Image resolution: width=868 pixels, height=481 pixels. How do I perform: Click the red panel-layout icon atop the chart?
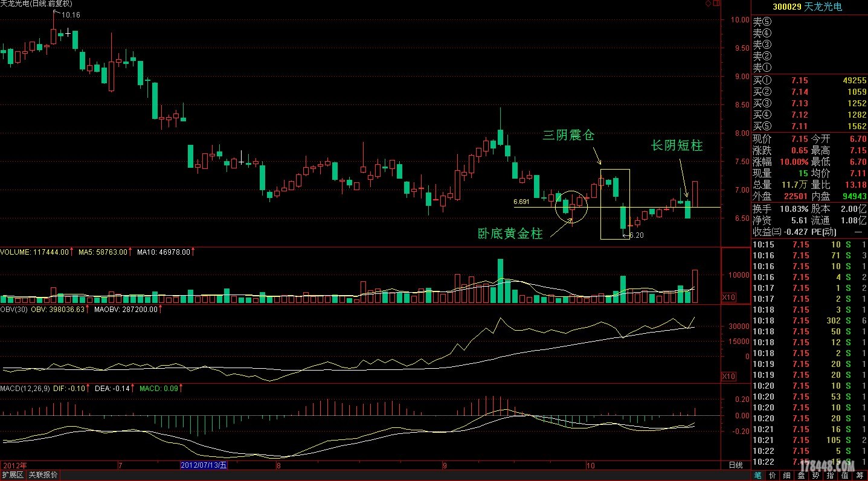(716, 4)
